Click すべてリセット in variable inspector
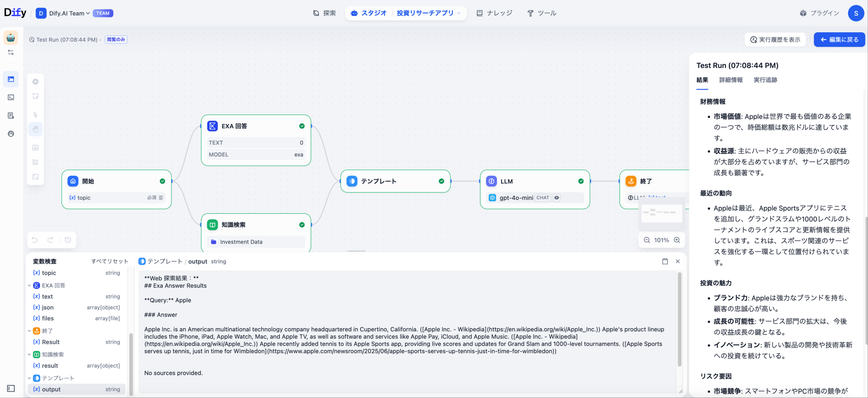This screenshot has width=868, height=398. point(110,261)
